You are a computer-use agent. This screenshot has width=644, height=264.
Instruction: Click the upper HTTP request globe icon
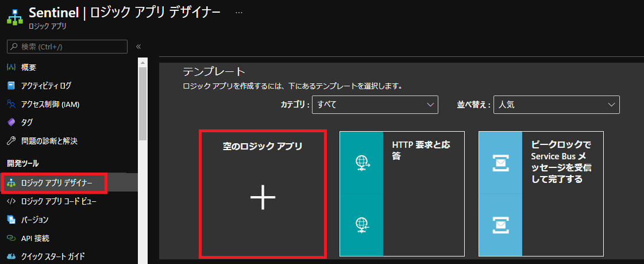pyautogui.click(x=362, y=163)
